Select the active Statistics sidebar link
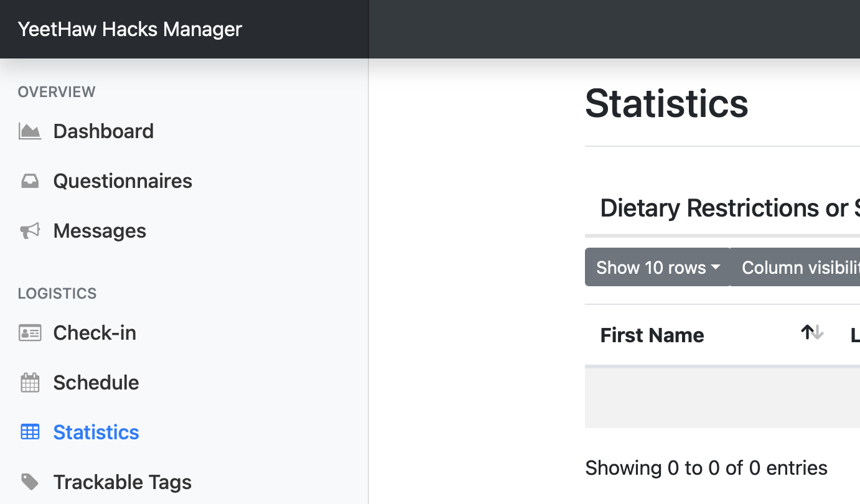 click(x=96, y=432)
